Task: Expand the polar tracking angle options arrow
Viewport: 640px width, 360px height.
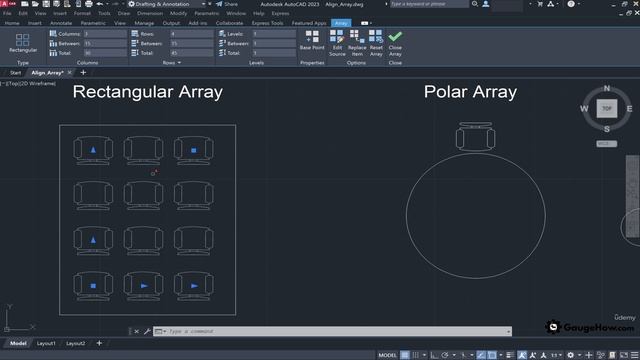Action: [x=454, y=355]
